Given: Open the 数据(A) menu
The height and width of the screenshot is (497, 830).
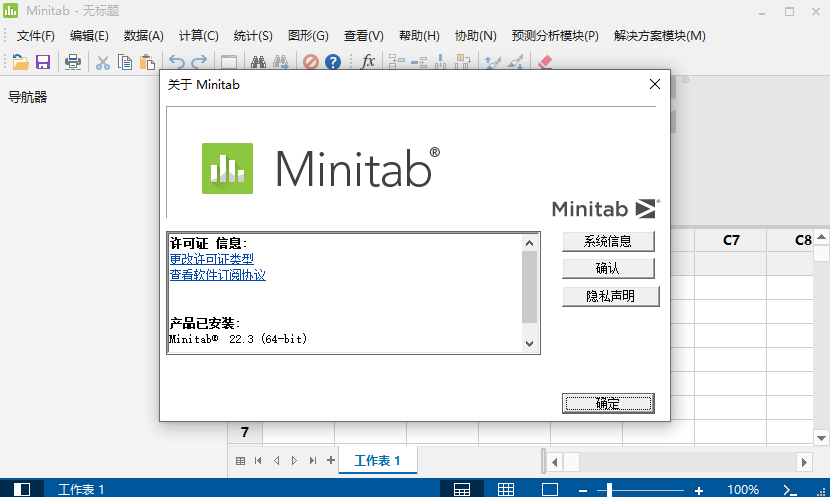Looking at the screenshot, I should click(x=143, y=36).
